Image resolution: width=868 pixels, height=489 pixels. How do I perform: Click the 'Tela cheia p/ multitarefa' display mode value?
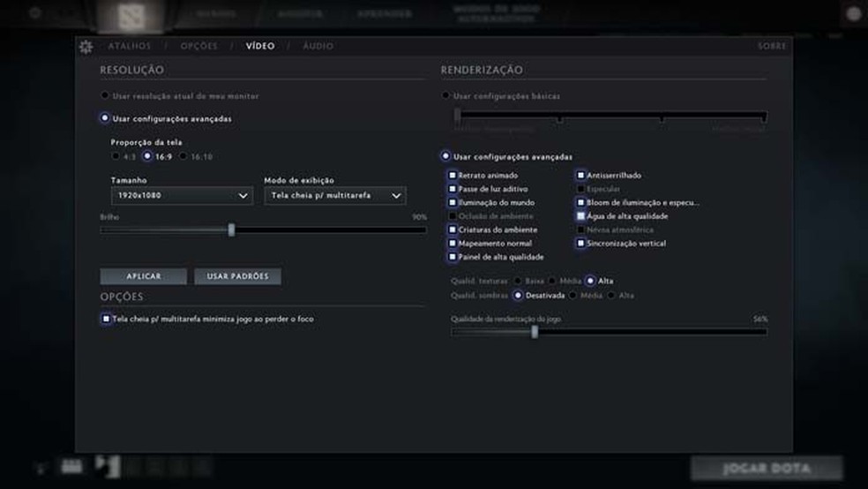(x=321, y=195)
